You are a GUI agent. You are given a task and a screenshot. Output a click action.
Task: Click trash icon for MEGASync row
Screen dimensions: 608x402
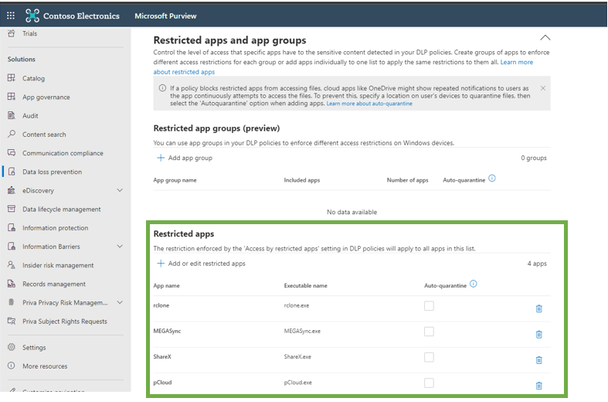(539, 334)
